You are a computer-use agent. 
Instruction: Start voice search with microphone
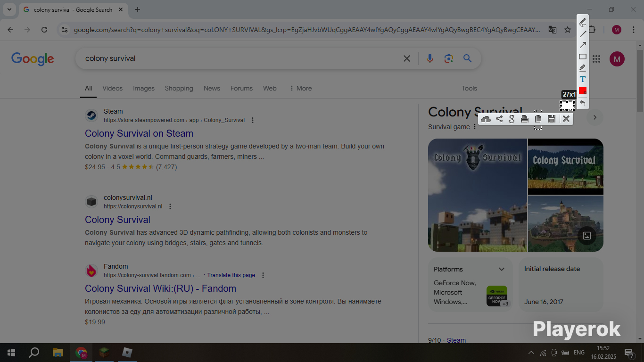tap(429, 58)
